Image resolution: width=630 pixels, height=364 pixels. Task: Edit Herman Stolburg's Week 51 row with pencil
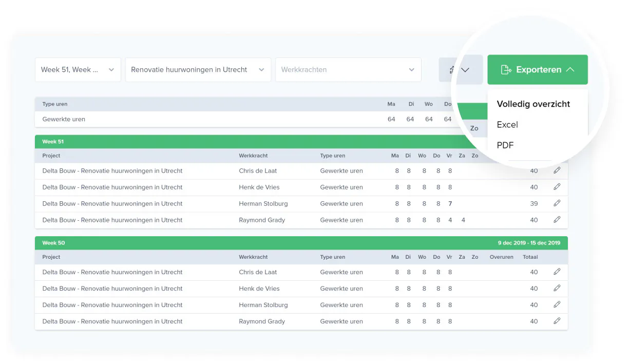coord(557,203)
